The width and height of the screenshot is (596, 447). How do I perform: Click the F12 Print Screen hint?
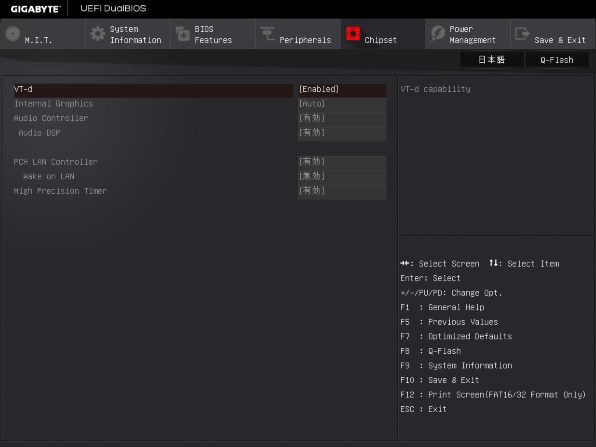pos(493,395)
